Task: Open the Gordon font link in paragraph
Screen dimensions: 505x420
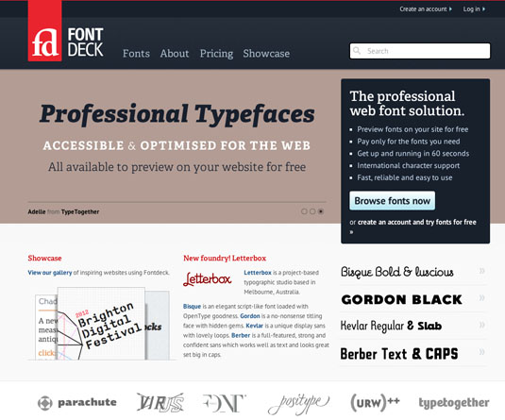Action: [250, 316]
